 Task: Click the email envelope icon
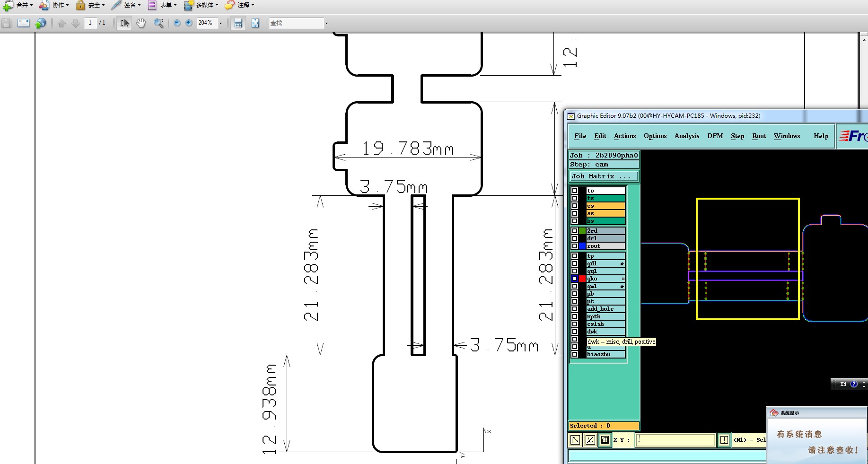(x=23, y=23)
